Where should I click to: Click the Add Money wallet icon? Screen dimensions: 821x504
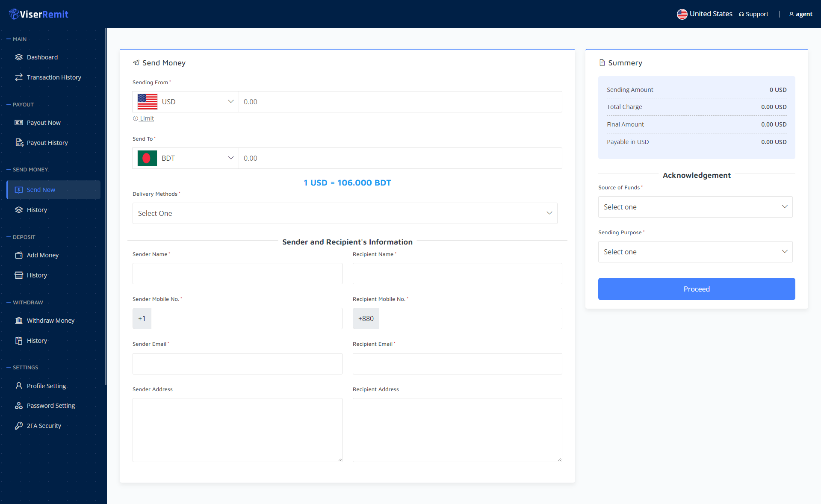tap(19, 255)
